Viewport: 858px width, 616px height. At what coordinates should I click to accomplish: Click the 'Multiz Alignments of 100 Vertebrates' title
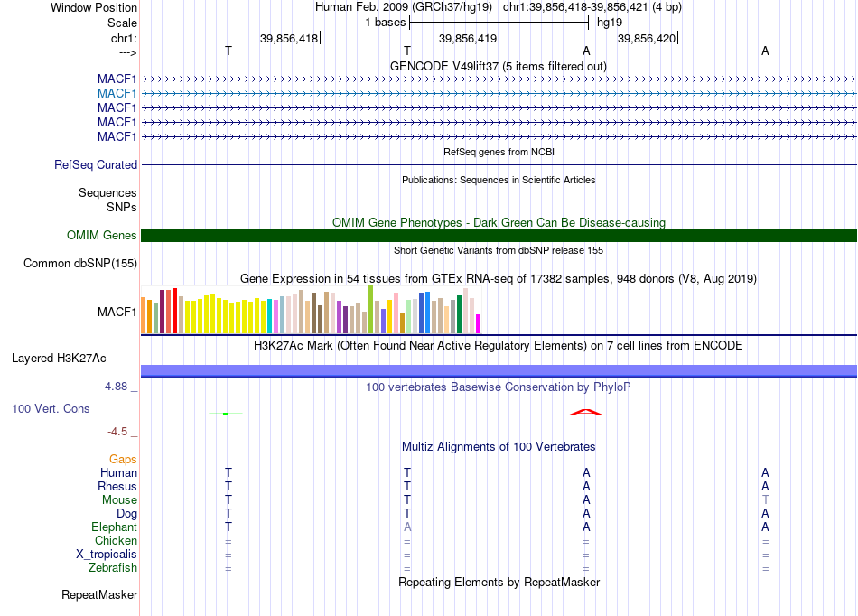click(499, 447)
